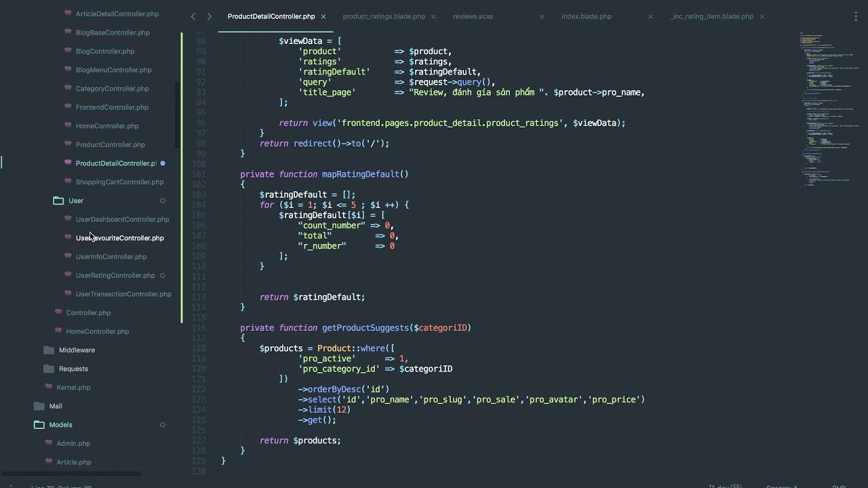Screen dimensions: 868x488
Task: Click the file icon beside UserTransactionController.php
Action: 68,293
